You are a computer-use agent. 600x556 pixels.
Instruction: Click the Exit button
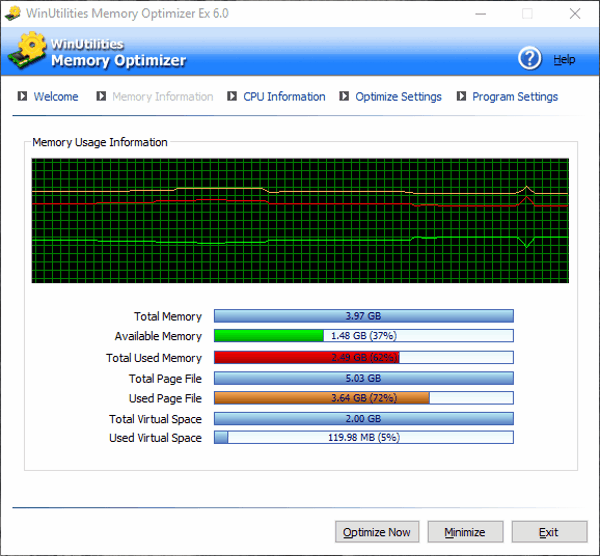click(x=549, y=532)
